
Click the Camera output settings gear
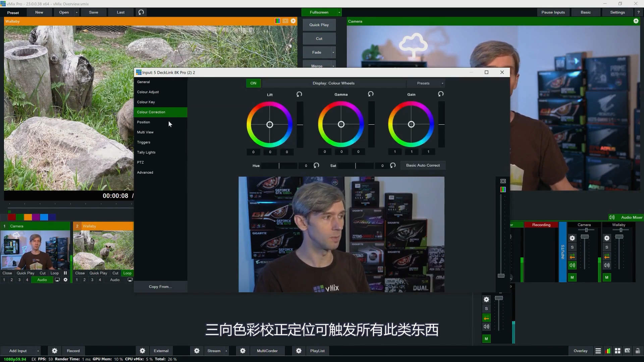click(636, 21)
